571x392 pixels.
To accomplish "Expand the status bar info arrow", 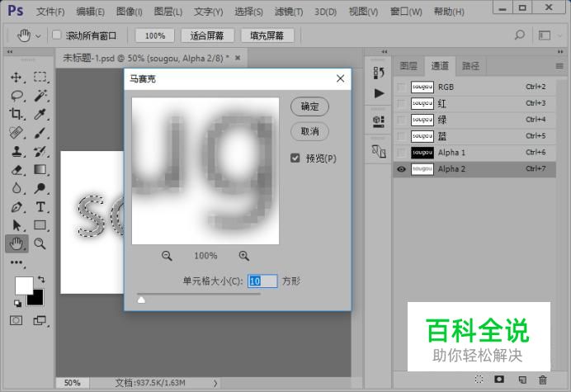I will tap(215, 383).
